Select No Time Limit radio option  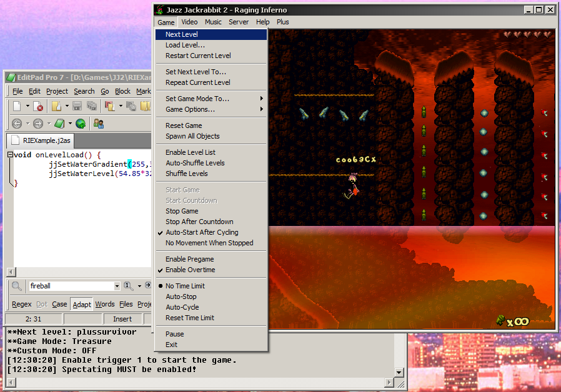[211, 286]
